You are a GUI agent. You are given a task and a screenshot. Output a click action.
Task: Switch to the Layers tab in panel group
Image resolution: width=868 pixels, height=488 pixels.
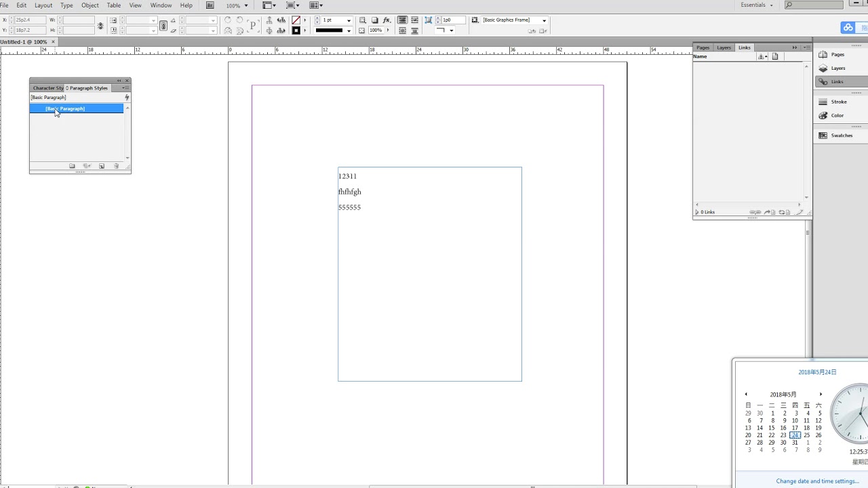pos(724,47)
